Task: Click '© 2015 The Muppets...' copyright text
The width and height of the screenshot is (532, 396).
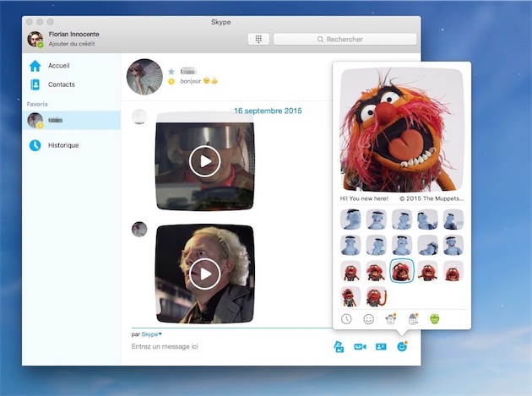Action: point(432,198)
